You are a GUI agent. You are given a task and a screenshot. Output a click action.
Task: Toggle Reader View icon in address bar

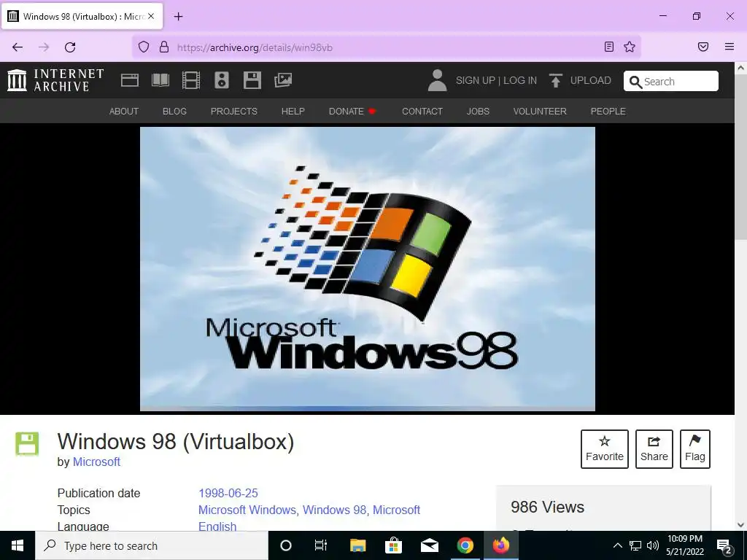point(609,47)
